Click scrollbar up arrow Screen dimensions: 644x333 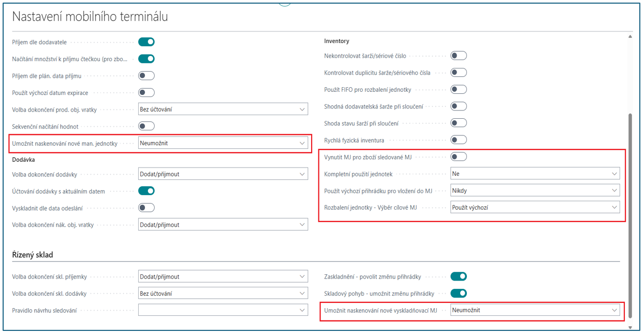click(x=630, y=37)
